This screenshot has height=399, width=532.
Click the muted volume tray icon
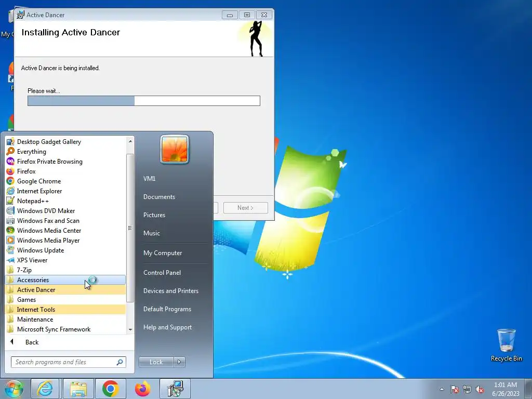tap(480, 389)
